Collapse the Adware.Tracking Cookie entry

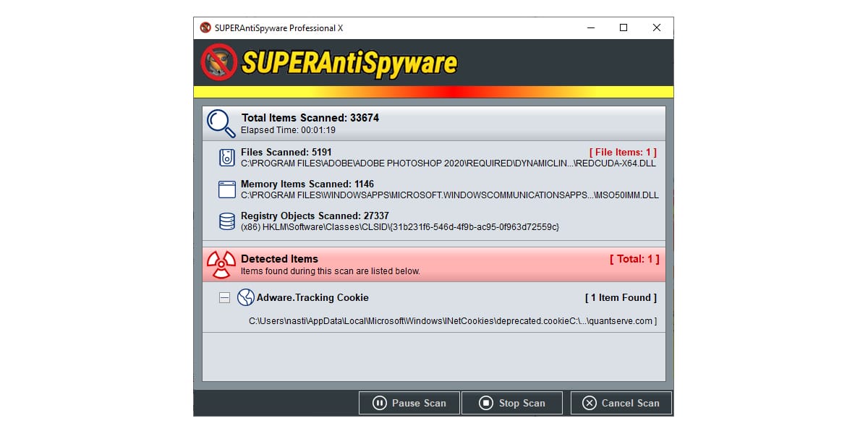point(225,297)
